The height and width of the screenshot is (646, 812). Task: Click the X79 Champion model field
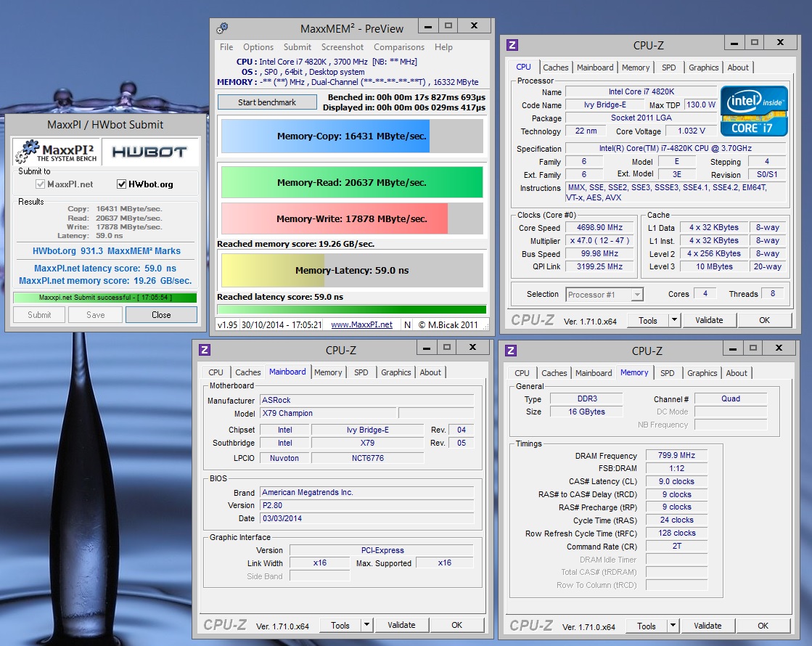click(328, 414)
